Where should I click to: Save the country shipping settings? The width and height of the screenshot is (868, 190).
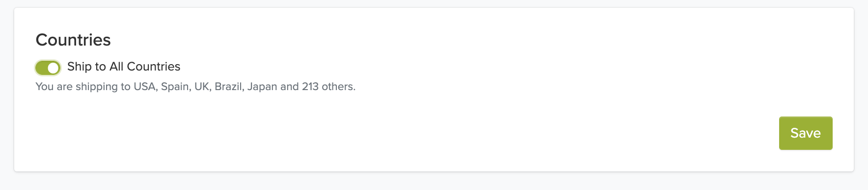coord(806,133)
